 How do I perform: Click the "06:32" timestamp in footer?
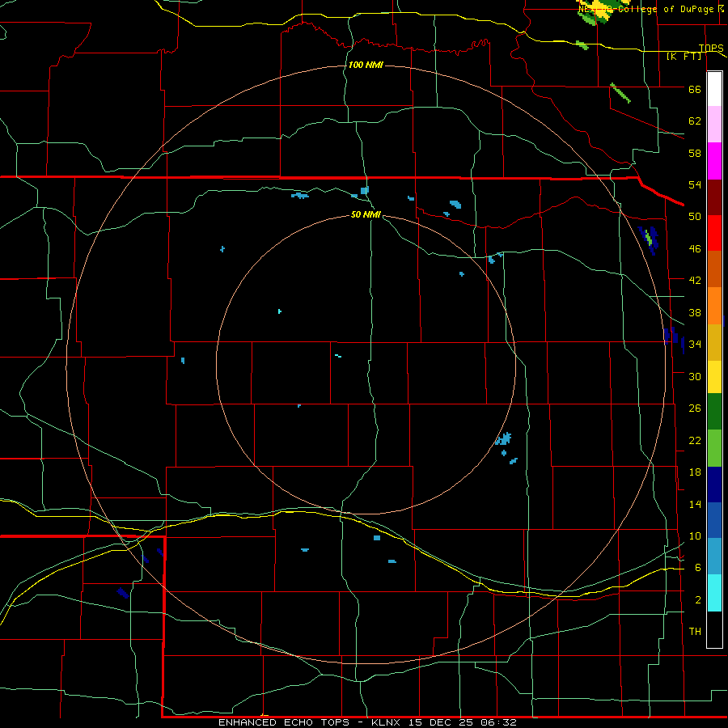coord(498,722)
